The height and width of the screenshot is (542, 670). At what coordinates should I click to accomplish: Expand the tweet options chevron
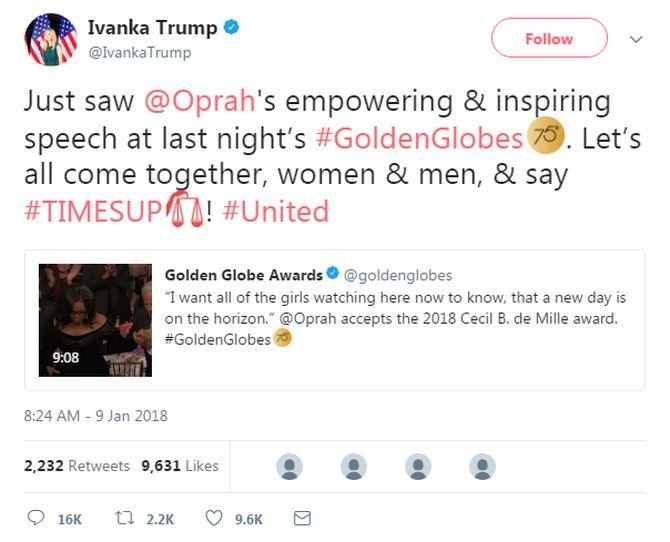pos(636,39)
